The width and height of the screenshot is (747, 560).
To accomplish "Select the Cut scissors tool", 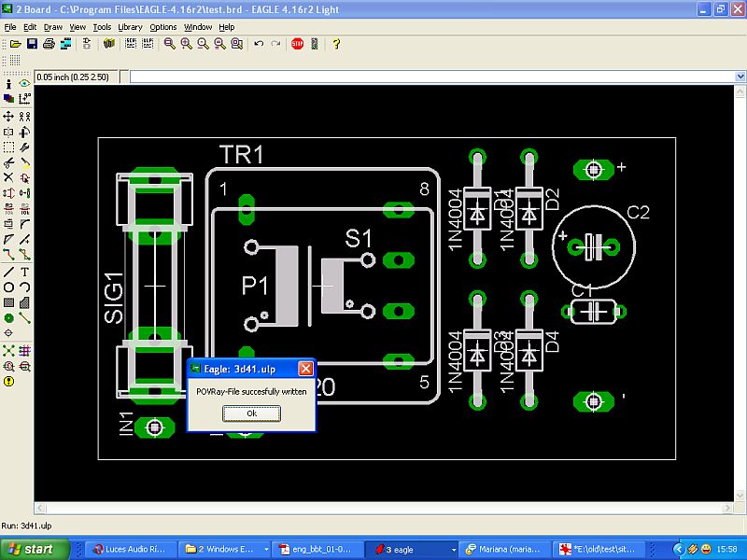I will [x=8, y=162].
